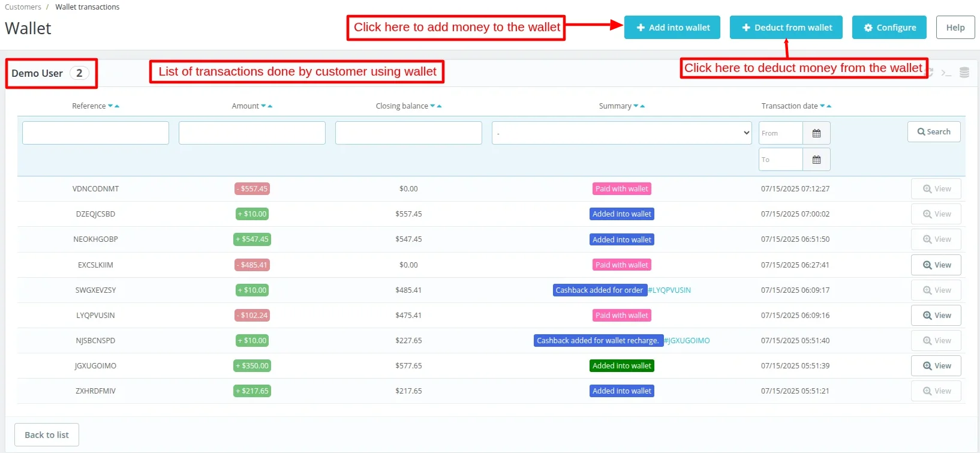The image size is (980, 453).
Task: Click date 07/15/2025 07:00:02
Action: coord(795,214)
